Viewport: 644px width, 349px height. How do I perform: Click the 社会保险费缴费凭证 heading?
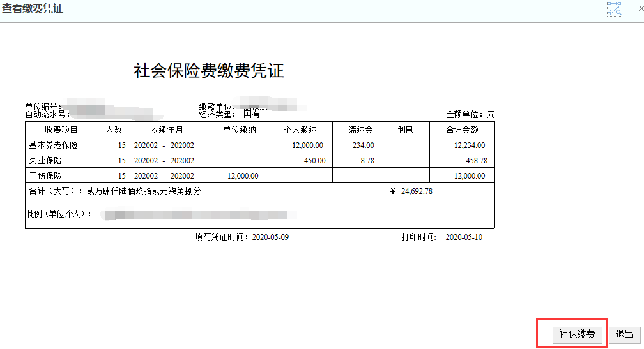coord(209,71)
